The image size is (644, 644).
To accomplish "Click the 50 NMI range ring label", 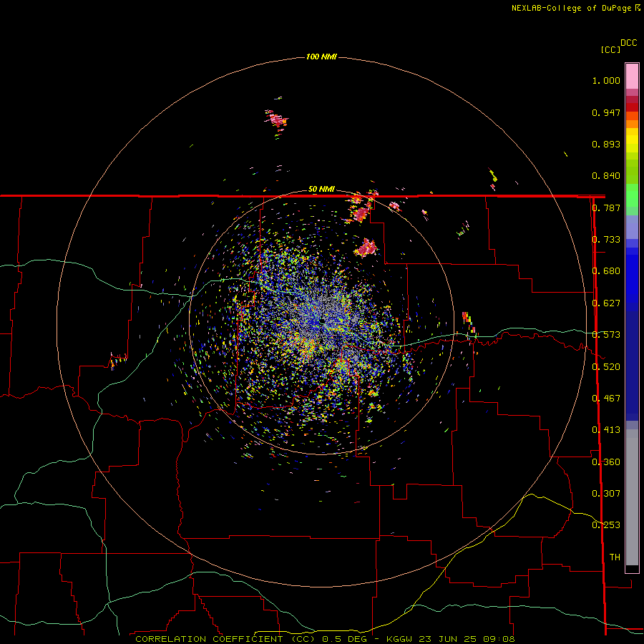I will 321,190.
